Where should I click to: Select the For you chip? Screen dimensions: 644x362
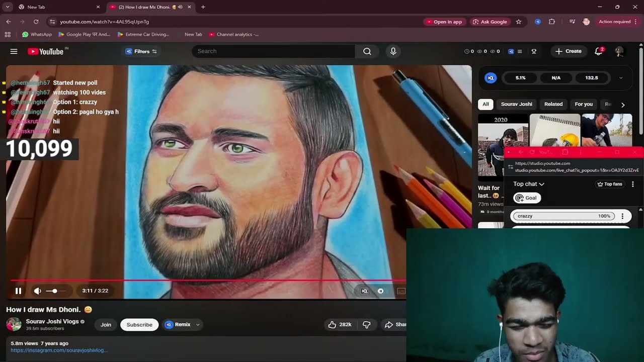coord(584,104)
